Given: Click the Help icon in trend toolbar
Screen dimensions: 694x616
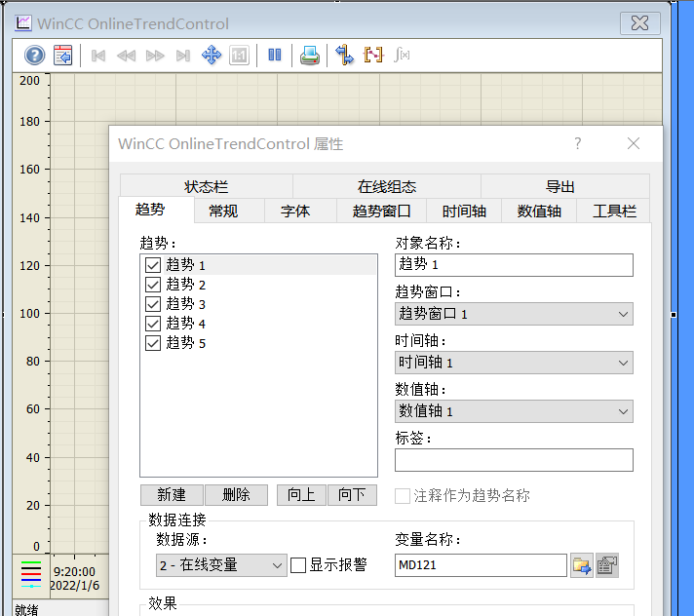Looking at the screenshot, I should click(34, 56).
